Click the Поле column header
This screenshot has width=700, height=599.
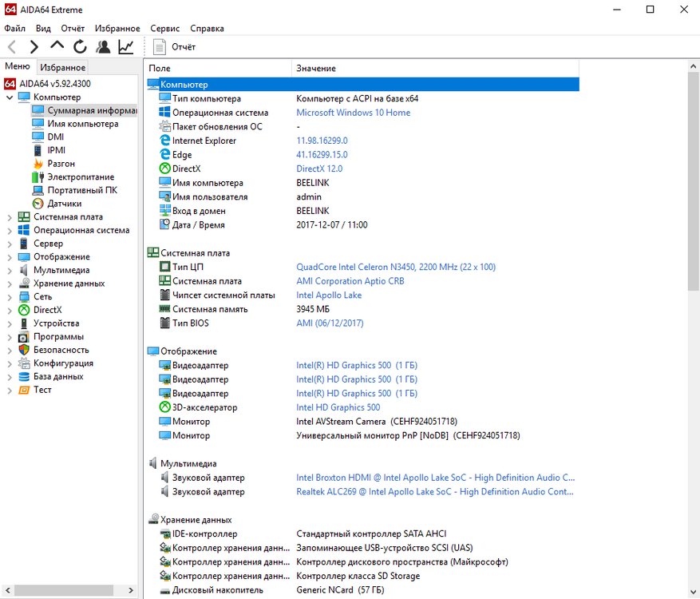pyautogui.click(x=219, y=69)
